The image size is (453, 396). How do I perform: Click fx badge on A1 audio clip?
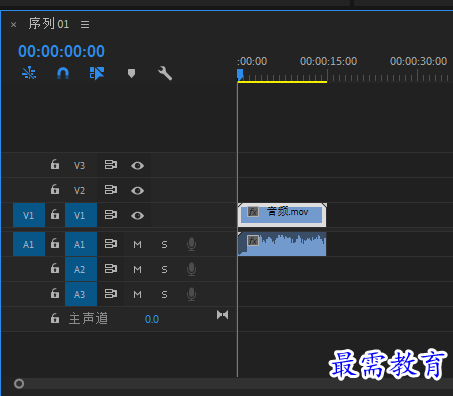tap(253, 241)
